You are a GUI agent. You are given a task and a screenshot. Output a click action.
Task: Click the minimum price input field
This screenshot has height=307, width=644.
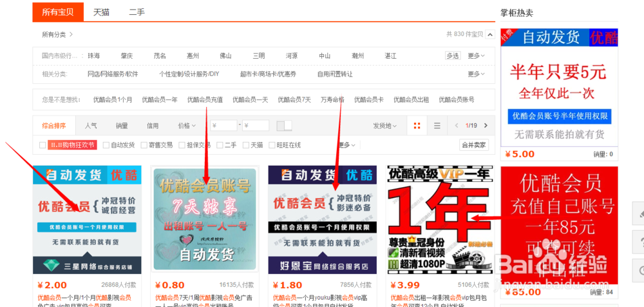click(224, 126)
